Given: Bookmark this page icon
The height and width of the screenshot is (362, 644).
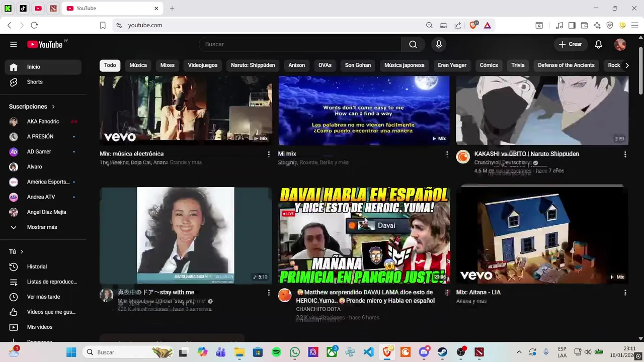Looking at the screenshot, I should 103,25.
